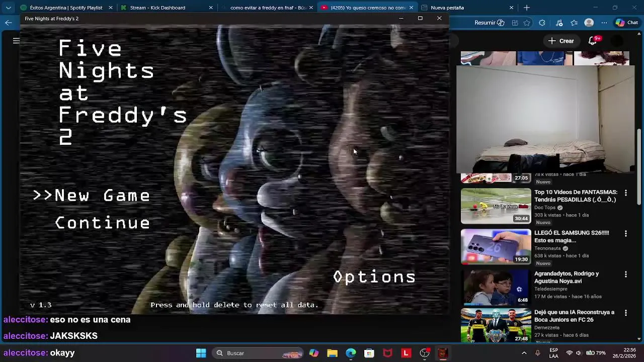Open the Edge profile avatar
The height and width of the screenshot is (362, 644).
[x=589, y=23]
